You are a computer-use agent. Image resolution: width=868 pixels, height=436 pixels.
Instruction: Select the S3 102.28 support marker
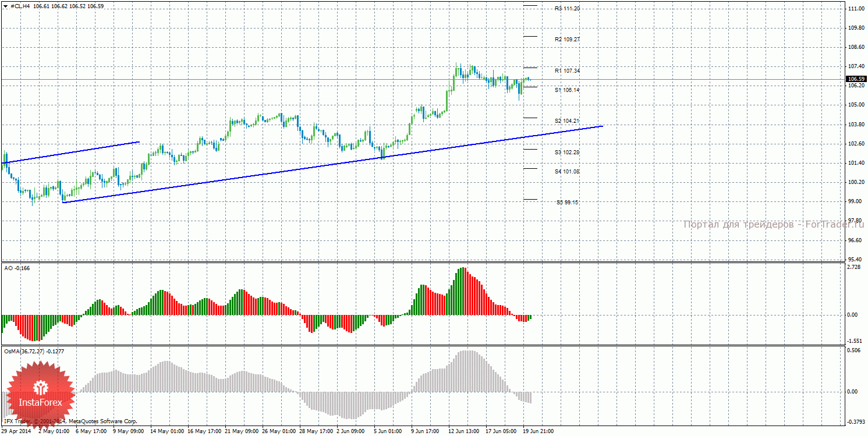(x=567, y=153)
